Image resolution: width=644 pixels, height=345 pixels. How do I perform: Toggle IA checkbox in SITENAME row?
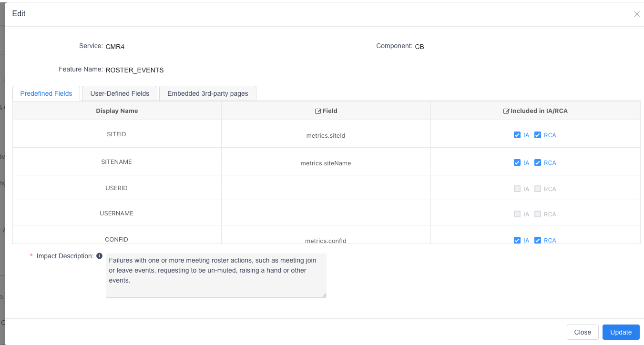point(517,162)
